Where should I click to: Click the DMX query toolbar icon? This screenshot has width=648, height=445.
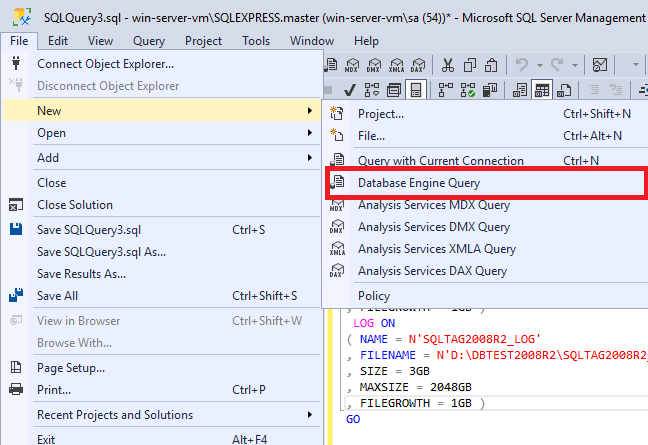[374, 65]
